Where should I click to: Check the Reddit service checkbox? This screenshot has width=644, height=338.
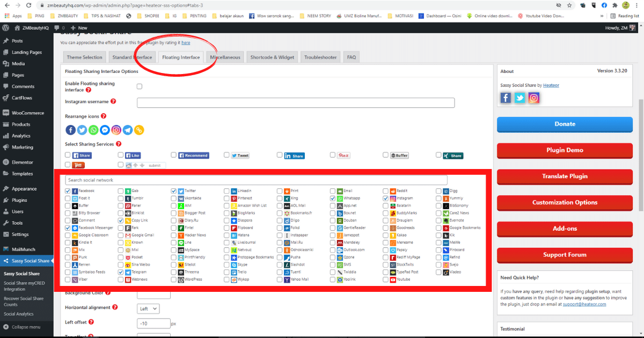pyautogui.click(x=386, y=191)
